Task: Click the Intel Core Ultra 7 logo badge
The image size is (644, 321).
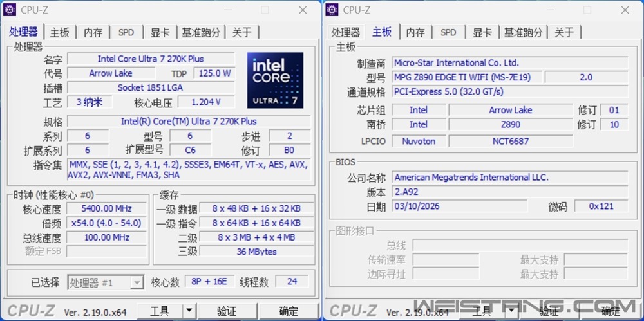Action: point(275,80)
